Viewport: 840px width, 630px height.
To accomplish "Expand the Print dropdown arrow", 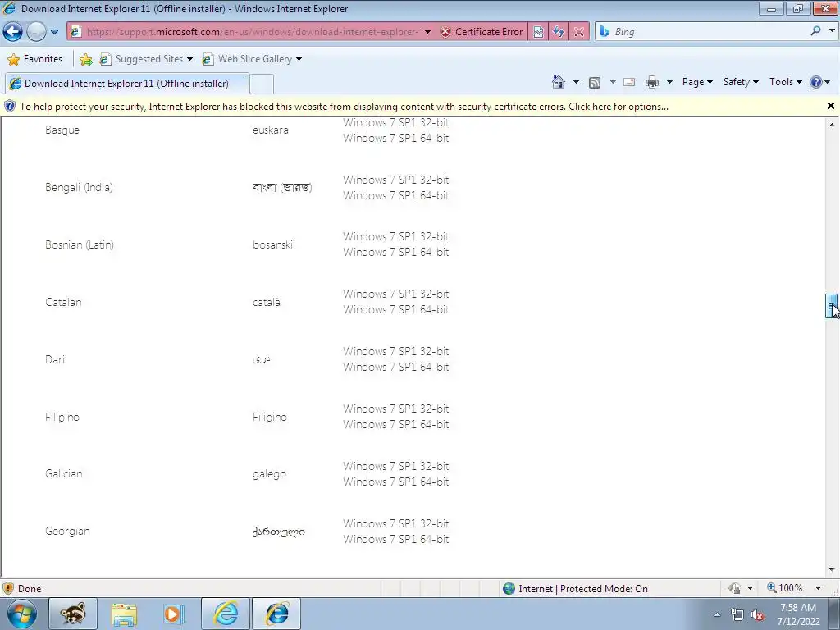I will point(669,82).
